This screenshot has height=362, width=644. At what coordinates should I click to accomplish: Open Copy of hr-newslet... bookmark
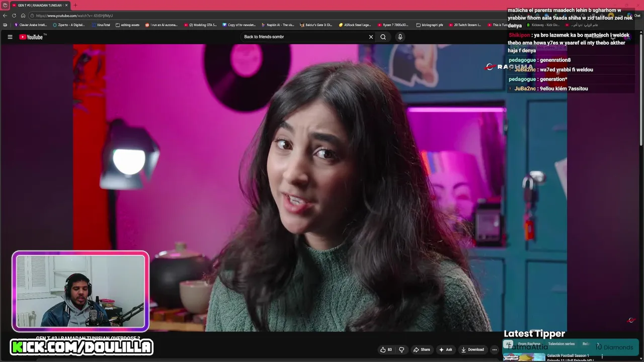click(239, 25)
